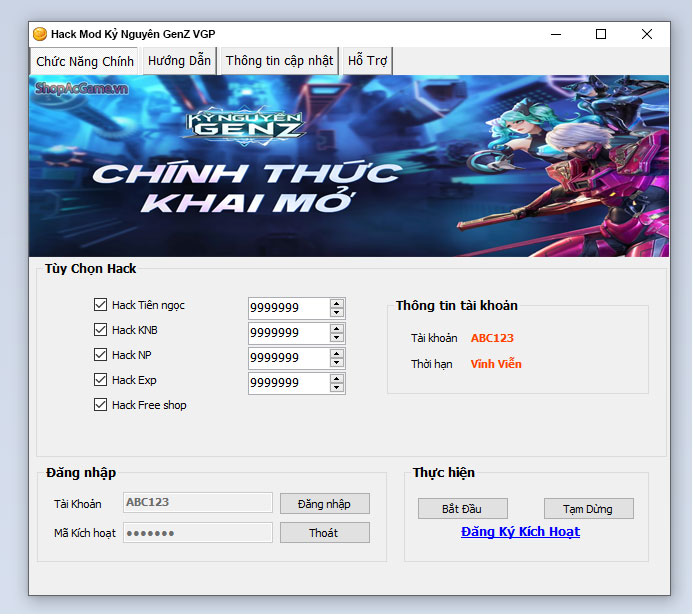Open the Hướng Dẫn tab

[179, 61]
